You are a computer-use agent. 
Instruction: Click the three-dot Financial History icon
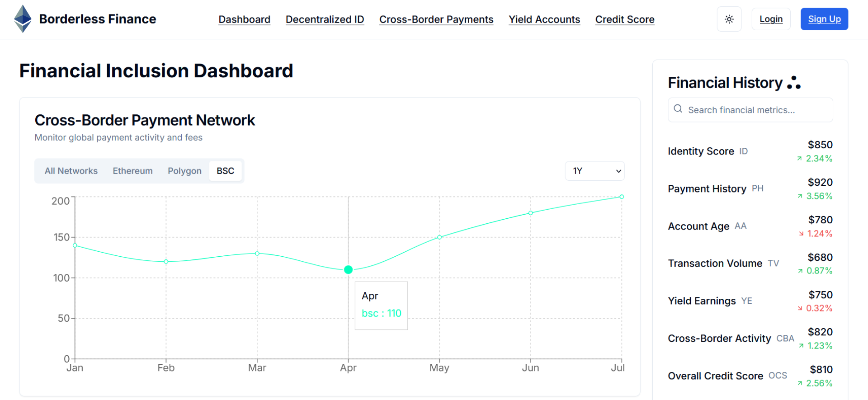tap(794, 82)
